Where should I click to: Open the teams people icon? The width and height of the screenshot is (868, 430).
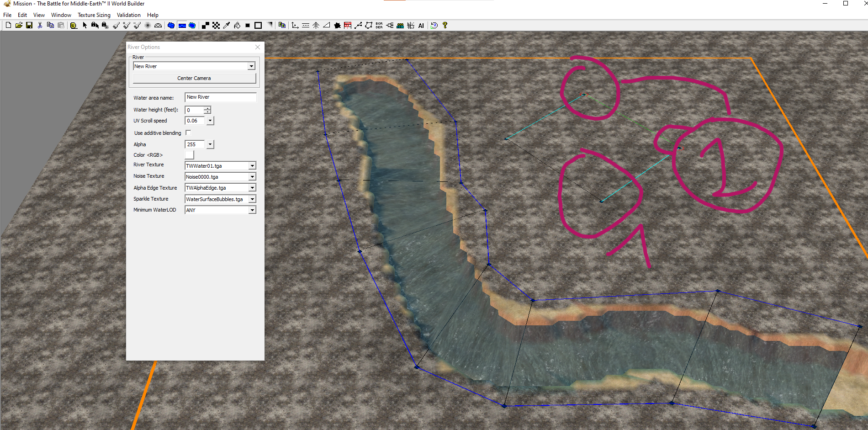click(400, 25)
